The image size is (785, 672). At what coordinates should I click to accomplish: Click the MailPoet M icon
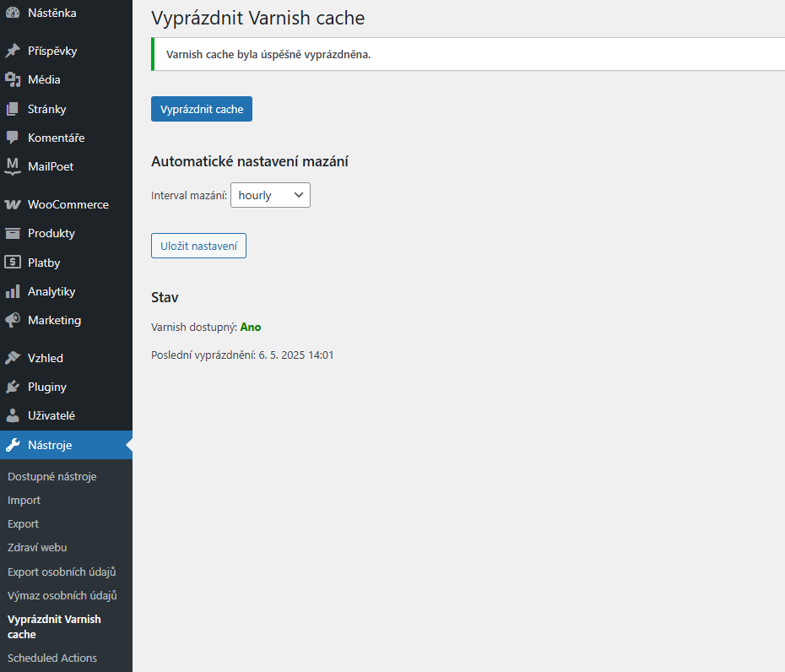[x=13, y=166]
